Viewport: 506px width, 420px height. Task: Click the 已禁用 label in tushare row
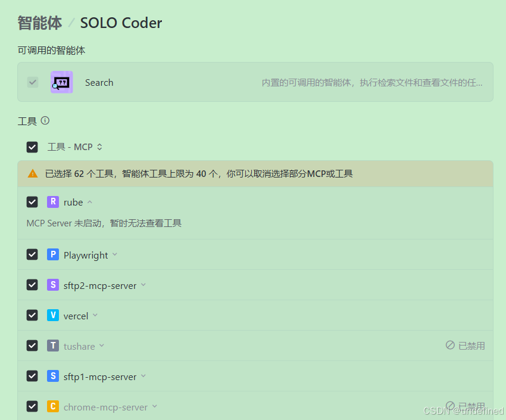pyautogui.click(x=471, y=346)
